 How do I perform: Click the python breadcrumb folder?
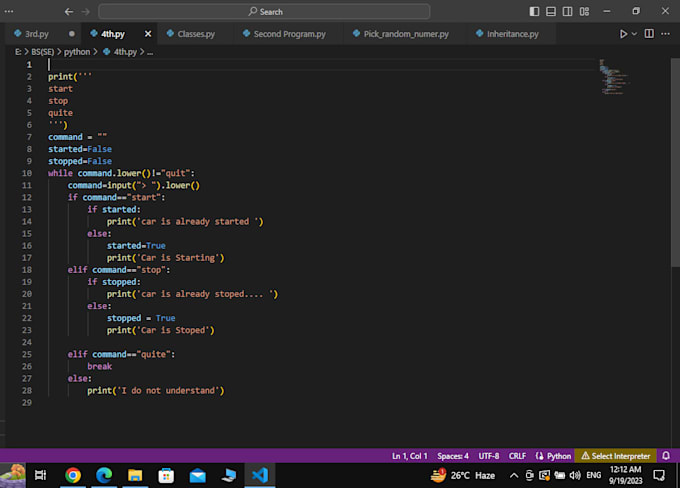pos(77,52)
